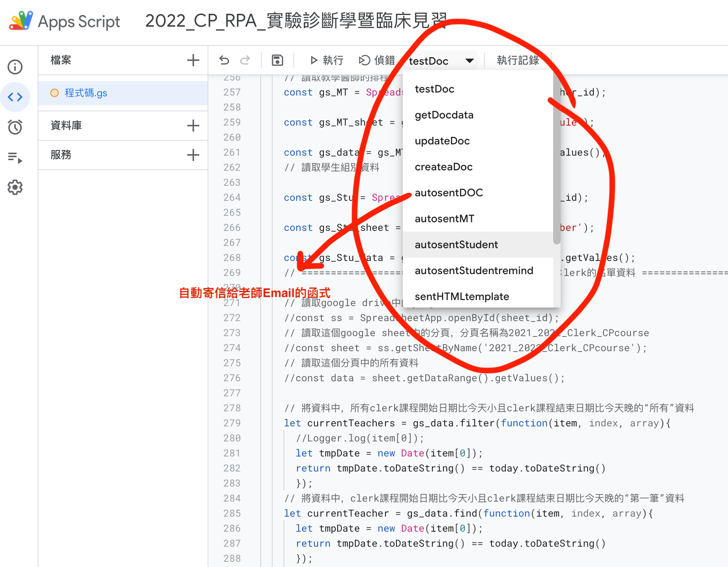Add a new file with plus icon
This screenshot has height=567, width=728.
coord(193,60)
